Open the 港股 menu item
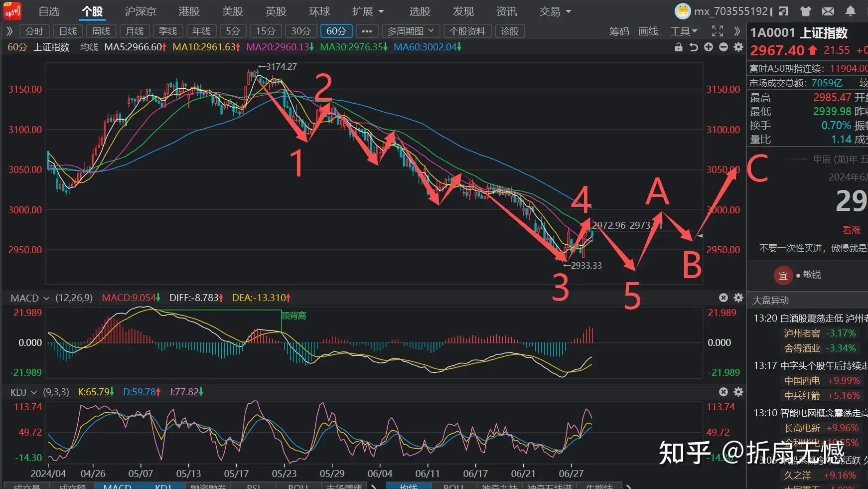868x489 pixels. click(x=188, y=11)
